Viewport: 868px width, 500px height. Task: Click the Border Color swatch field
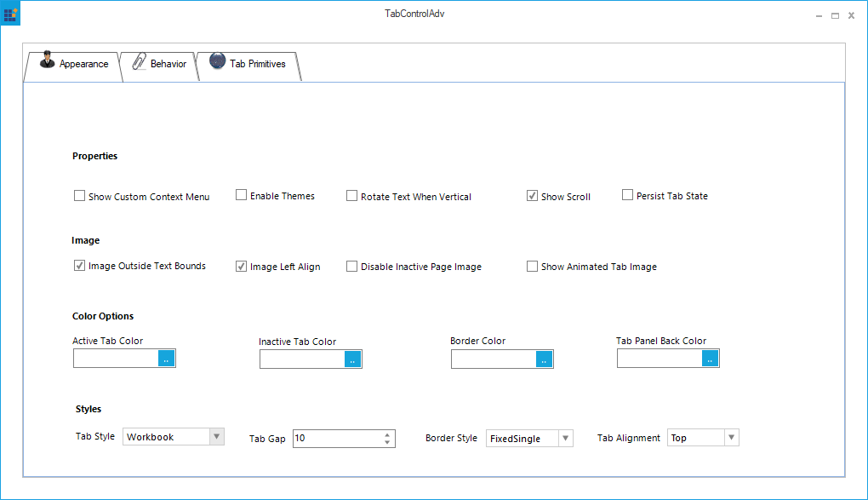494,359
